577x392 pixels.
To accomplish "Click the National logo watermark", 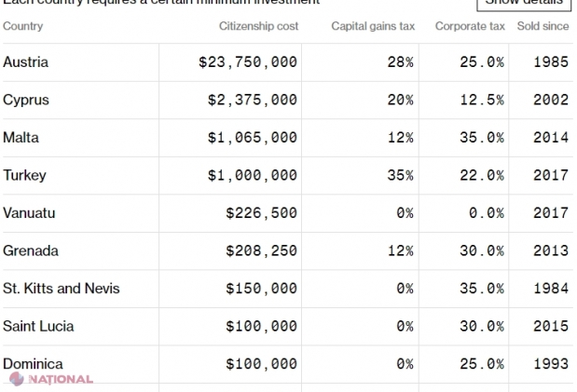I will click(51, 380).
